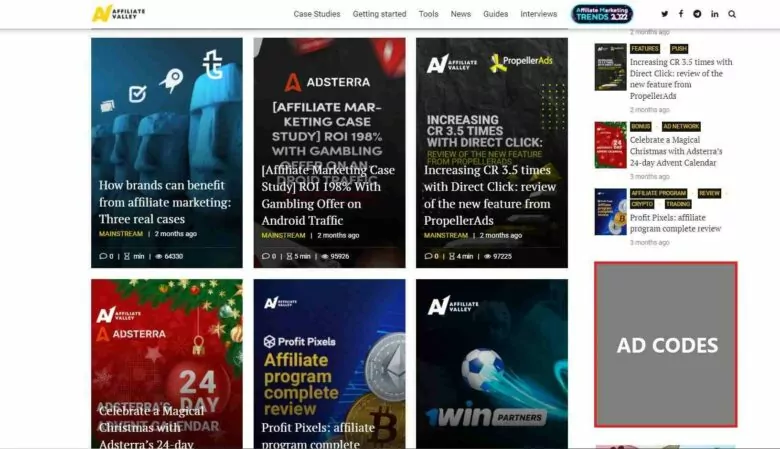Click MAINSTREAM tag on PropellerAds card
This screenshot has width=780, height=449.
click(x=446, y=235)
